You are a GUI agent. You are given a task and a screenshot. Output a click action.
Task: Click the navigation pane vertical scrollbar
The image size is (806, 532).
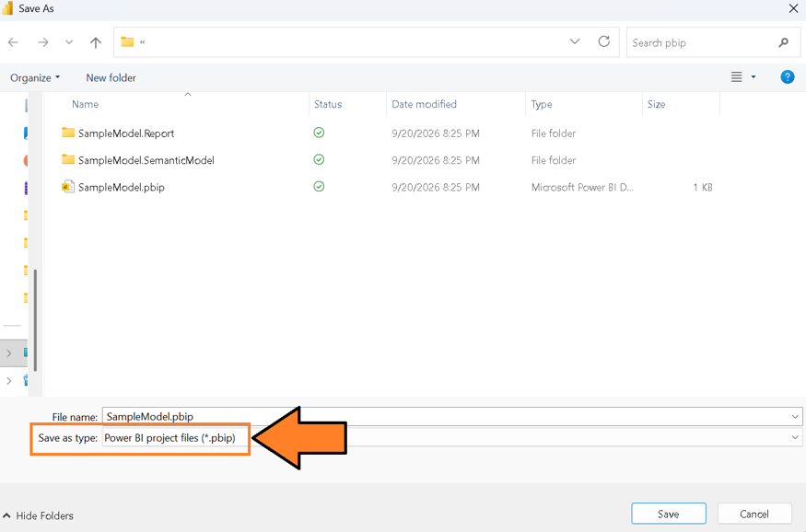tap(35, 319)
